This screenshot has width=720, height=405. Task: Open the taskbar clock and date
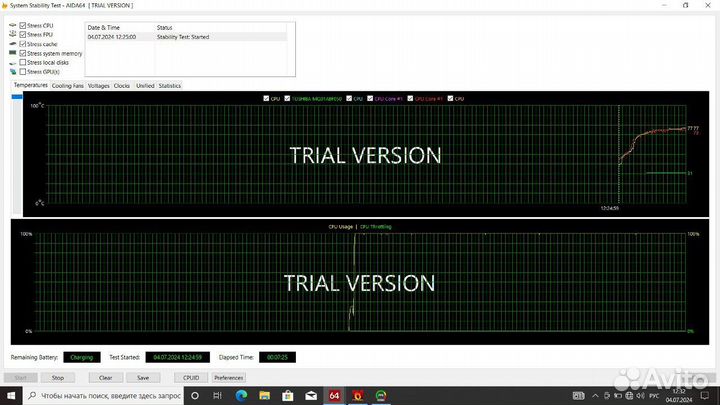click(679, 395)
